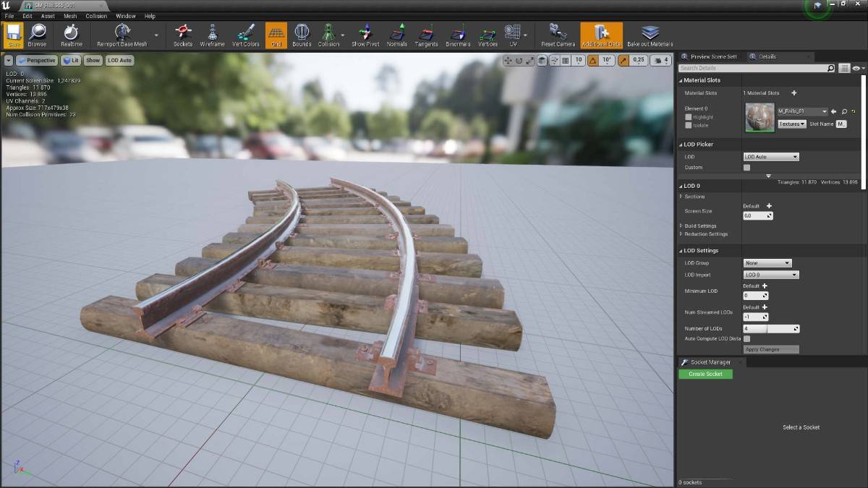Toggle the UV overlay
The height and width of the screenshot is (488, 868).
[x=513, y=34]
